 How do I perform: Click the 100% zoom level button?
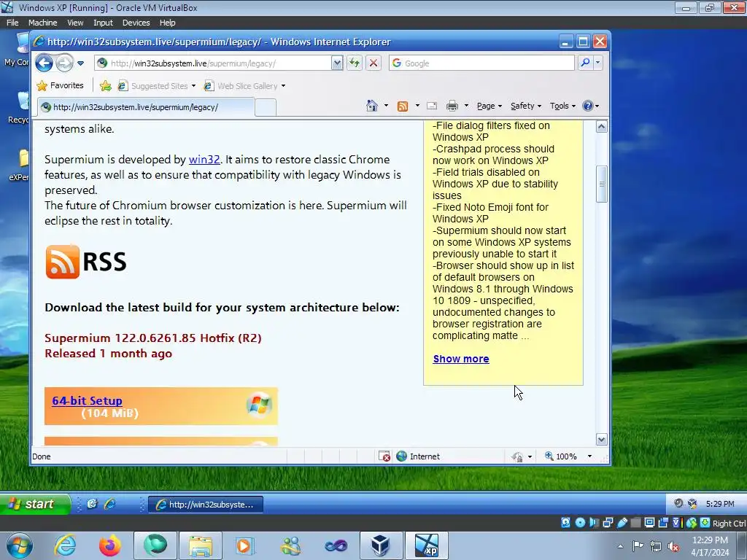coord(561,456)
